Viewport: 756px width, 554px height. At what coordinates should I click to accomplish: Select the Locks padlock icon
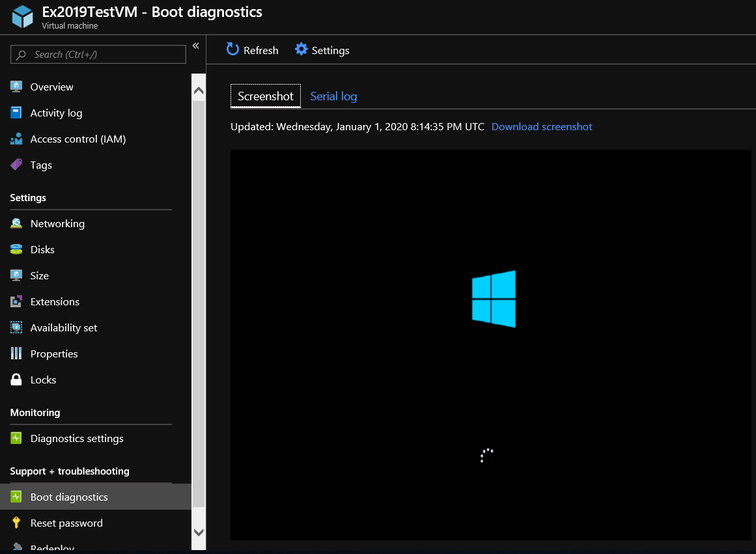coord(17,380)
